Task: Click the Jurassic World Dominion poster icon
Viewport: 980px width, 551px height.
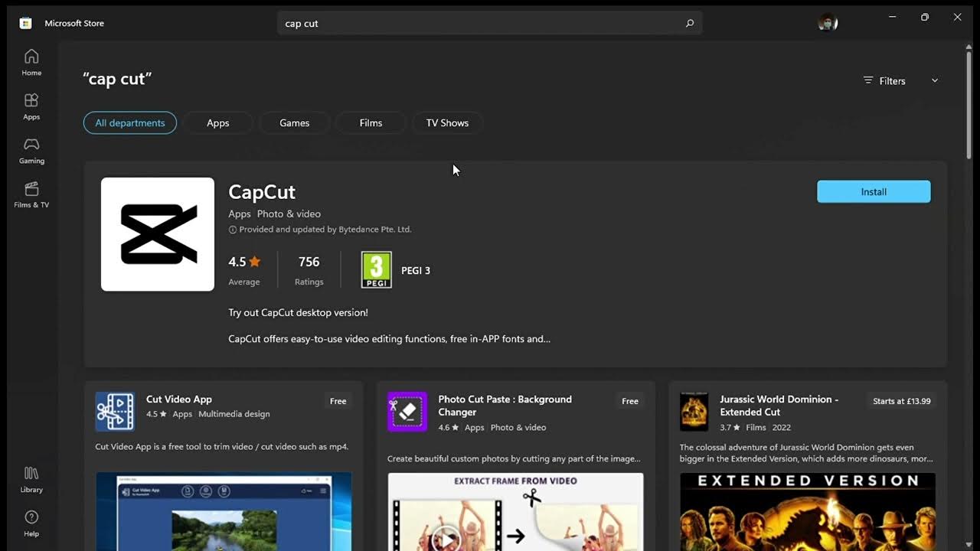Action: 694,412
